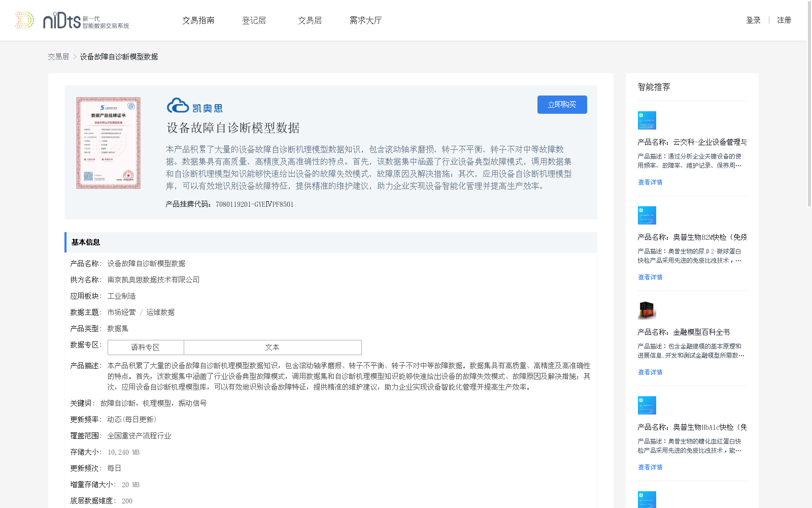Screen dimensions: 812x508
Task: Click product name 云交科-企业设备管理 in recommendations
Action: pyautogui.click(x=692, y=142)
